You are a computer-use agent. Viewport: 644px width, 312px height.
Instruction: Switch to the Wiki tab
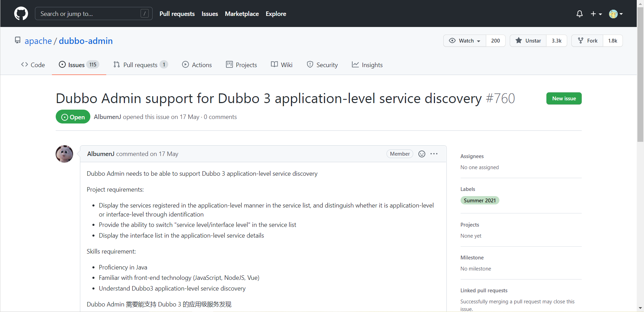tap(282, 65)
